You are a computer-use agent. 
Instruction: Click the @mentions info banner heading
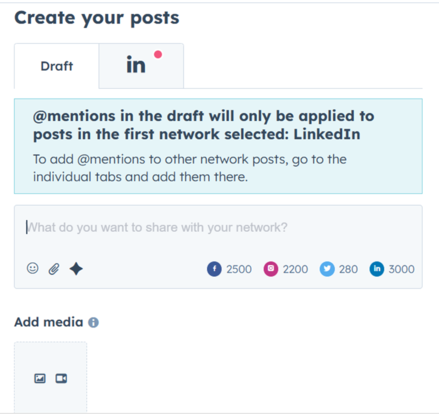(203, 125)
